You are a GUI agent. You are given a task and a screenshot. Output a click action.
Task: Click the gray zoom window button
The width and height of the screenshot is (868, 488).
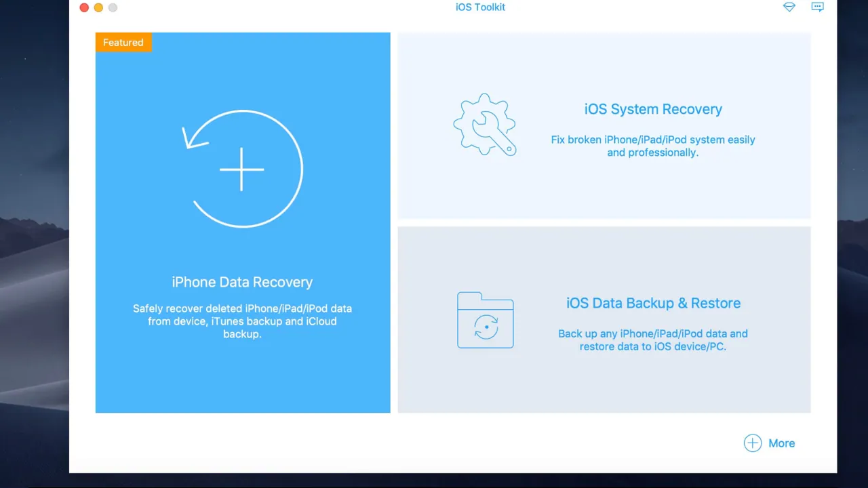tap(113, 7)
